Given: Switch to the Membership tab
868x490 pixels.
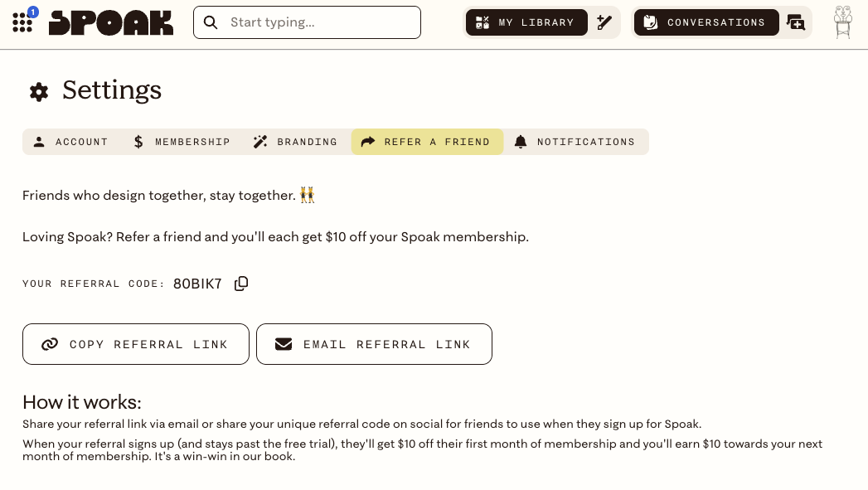Looking at the screenshot, I should (x=182, y=142).
